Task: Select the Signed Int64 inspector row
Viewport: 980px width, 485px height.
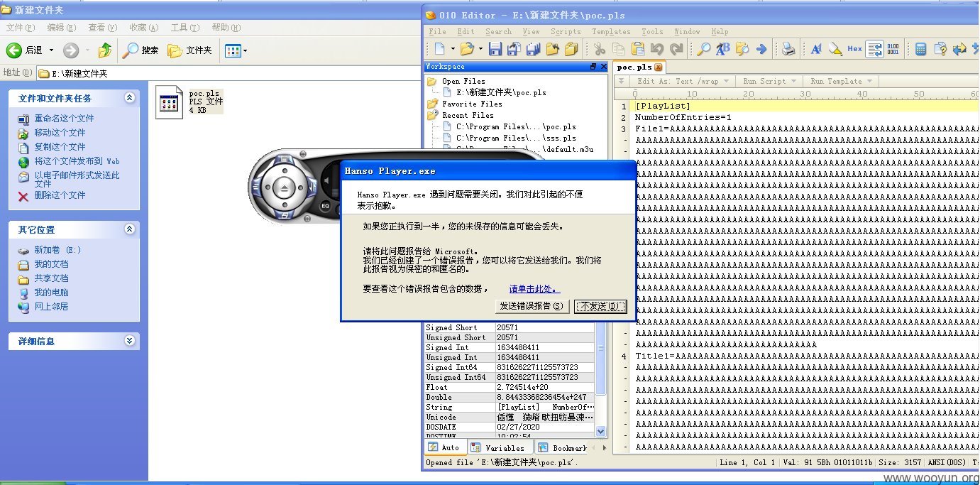Action: tap(510, 367)
